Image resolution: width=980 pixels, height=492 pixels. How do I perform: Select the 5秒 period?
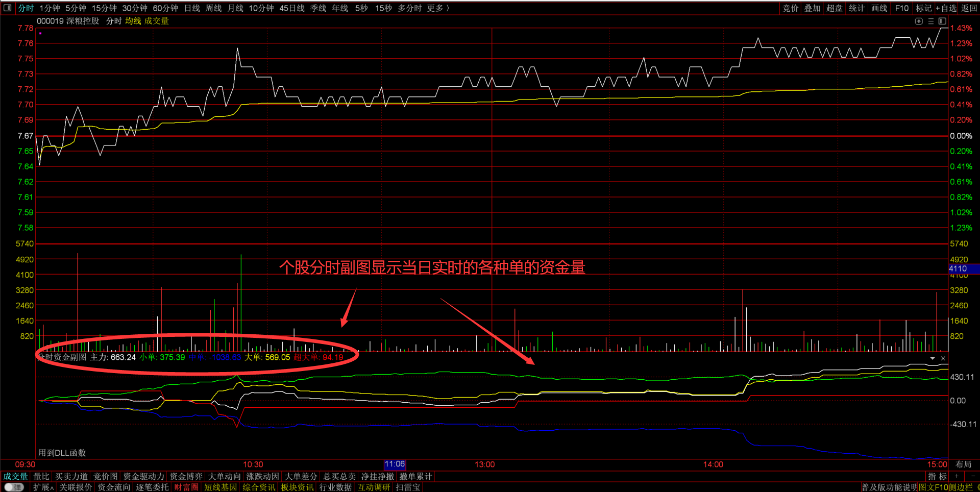pos(361,8)
